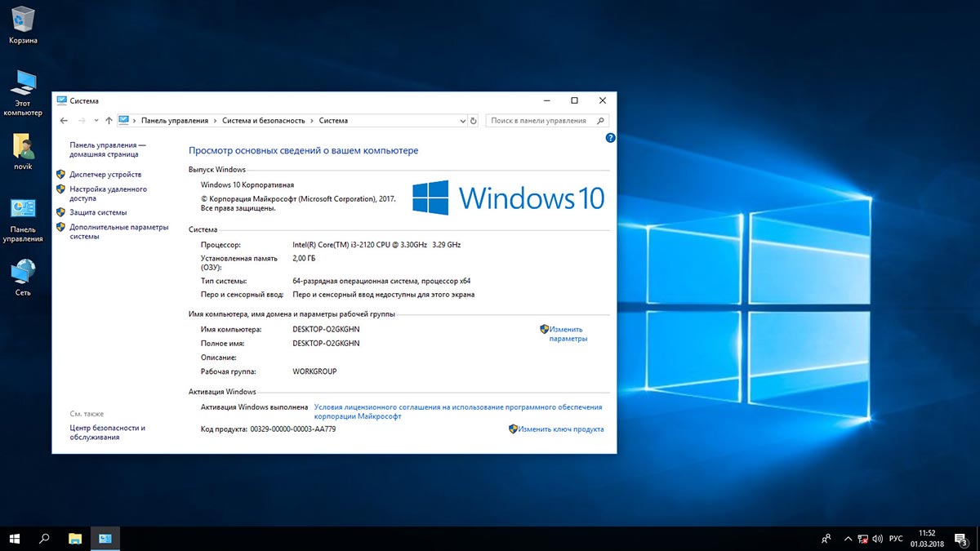Go to Панель управления breadcrumb

point(175,121)
